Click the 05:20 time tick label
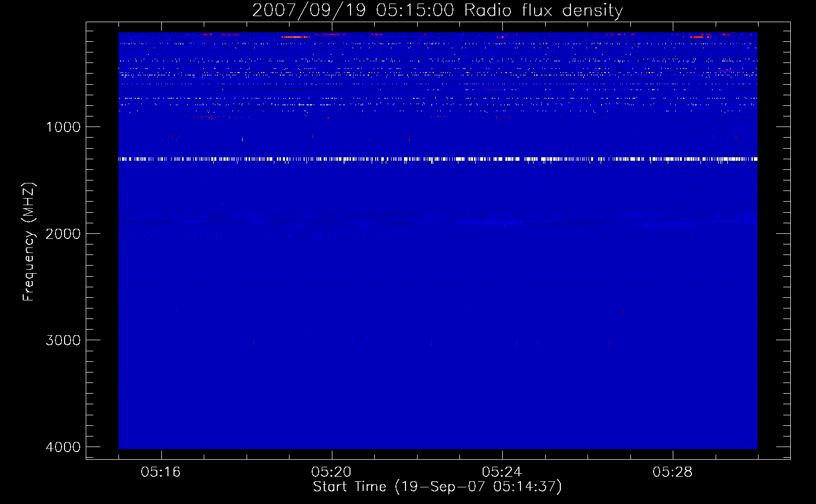The width and height of the screenshot is (816, 504). coord(331,472)
